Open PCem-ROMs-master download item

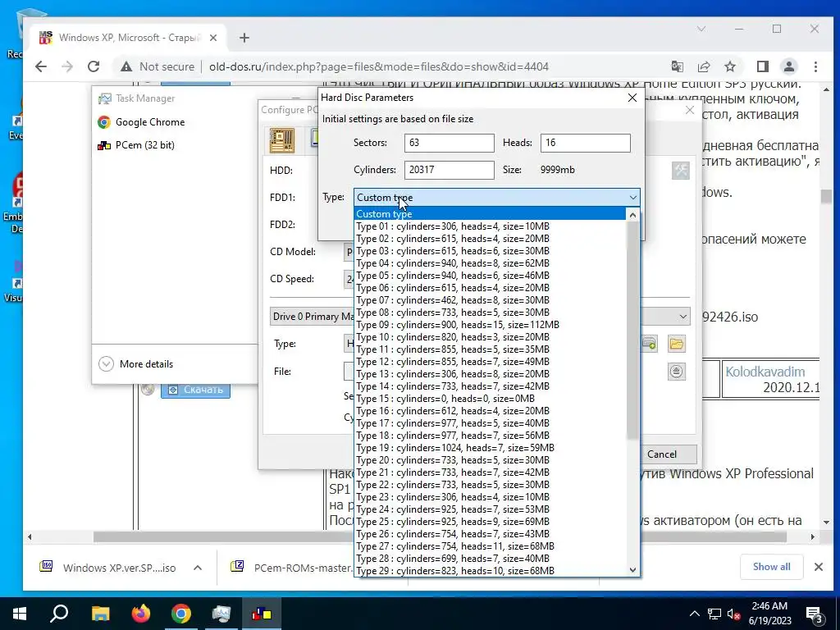(293, 568)
